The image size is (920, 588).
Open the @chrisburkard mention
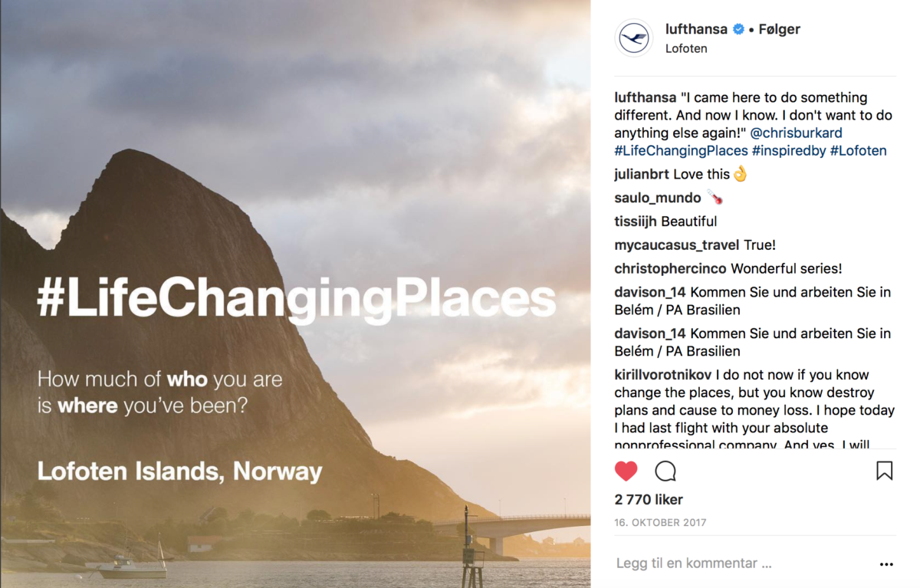pos(796,133)
